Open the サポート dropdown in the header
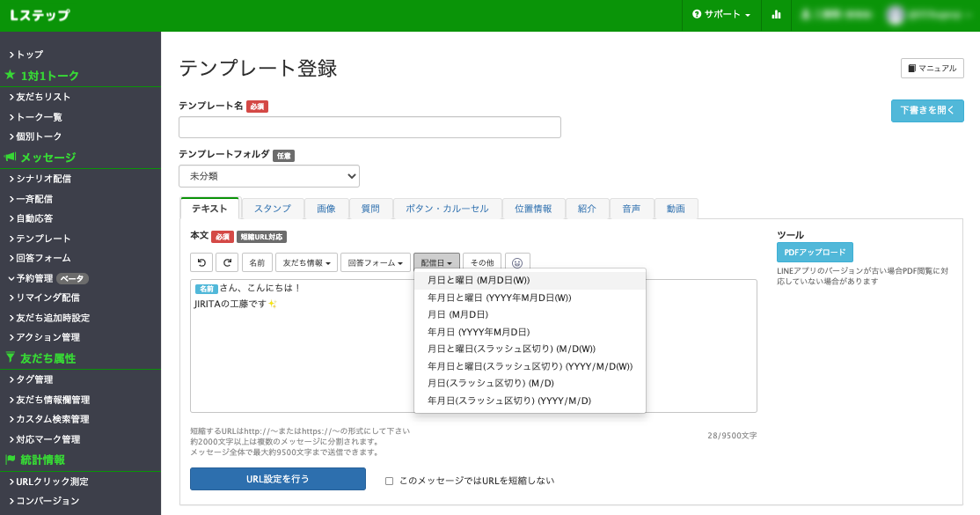Screen dimensions: 980x515 tap(721, 15)
